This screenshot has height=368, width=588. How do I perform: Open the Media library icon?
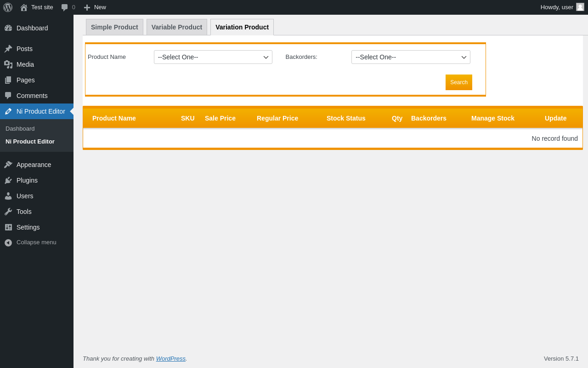click(x=8, y=64)
